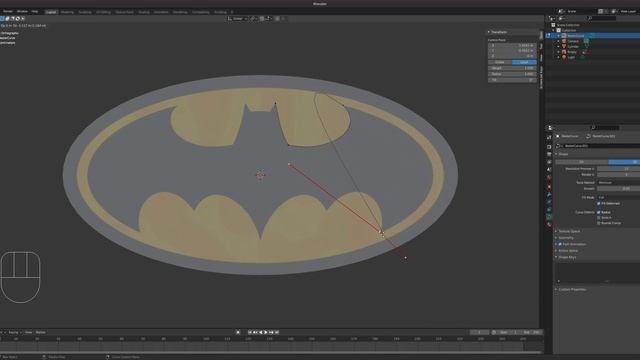
Task: Collapse the Shape Keys panel
Action: [566, 257]
